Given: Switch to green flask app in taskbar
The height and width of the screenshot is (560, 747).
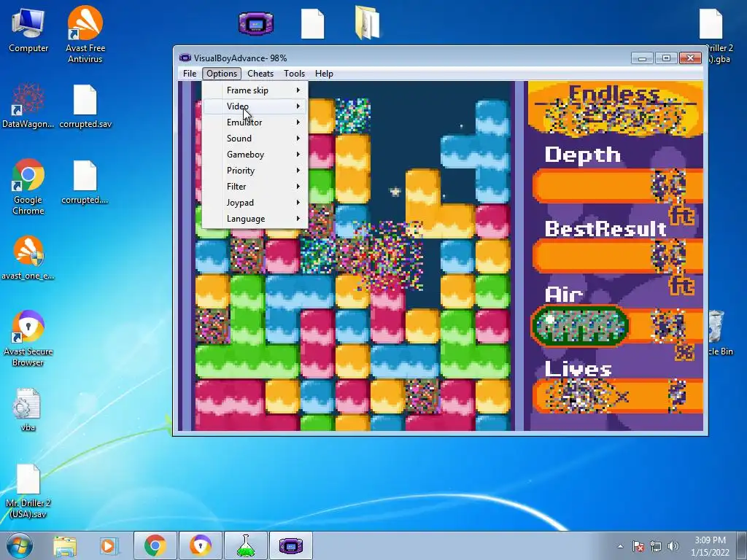Looking at the screenshot, I should 245,545.
